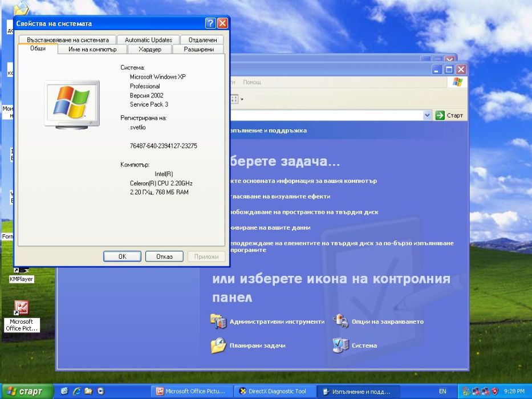The image size is (532, 399).
Task: Open the Windows старт menu
Action: (x=27, y=391)
